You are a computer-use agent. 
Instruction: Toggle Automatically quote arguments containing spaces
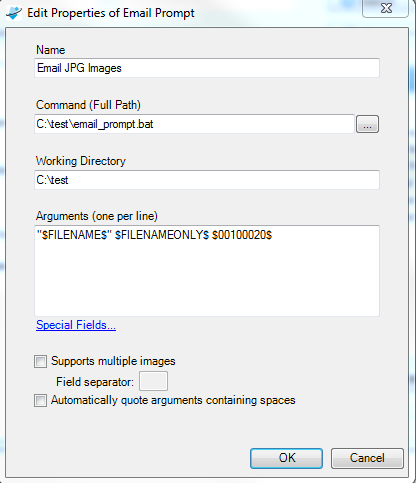(40, 401)
